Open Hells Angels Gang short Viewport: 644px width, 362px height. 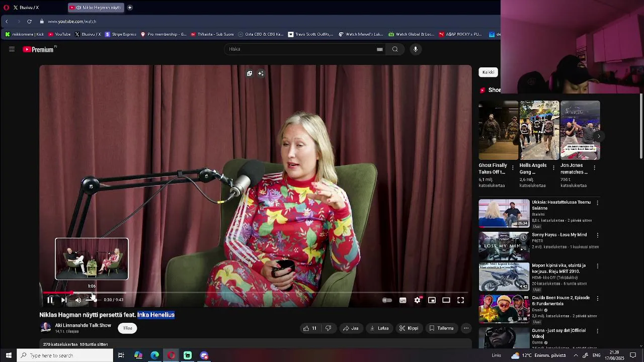tap(539, 130)
